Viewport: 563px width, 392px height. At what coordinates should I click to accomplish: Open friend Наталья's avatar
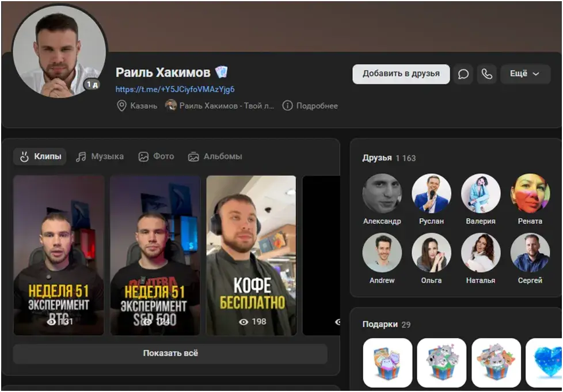point(481,253)
